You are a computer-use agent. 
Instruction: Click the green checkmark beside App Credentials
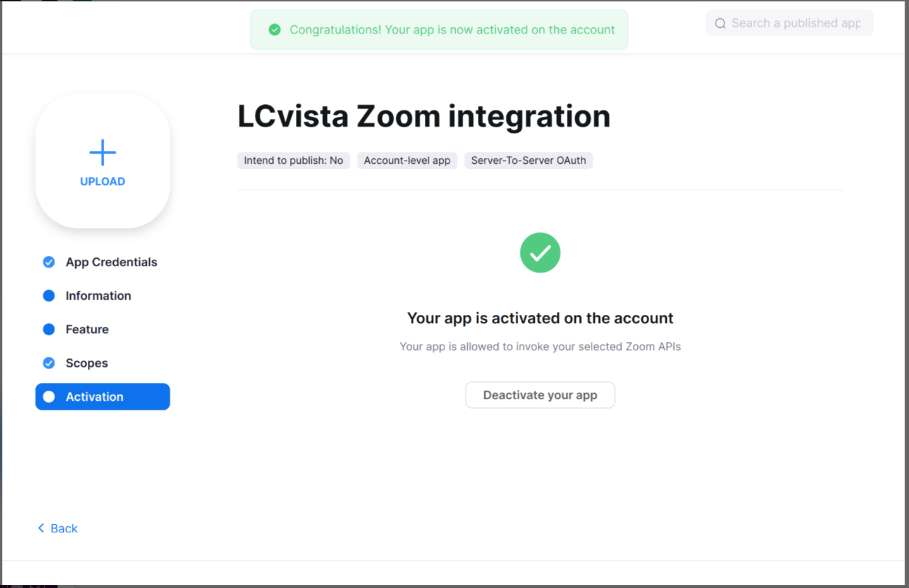pyautogui.click(x=49, y=262)
